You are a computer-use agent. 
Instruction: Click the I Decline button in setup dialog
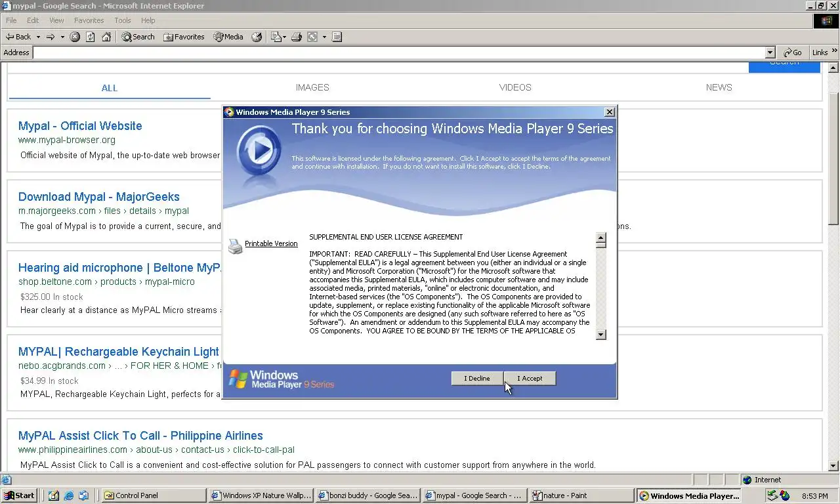pyautogui.click(x=477, y=379)
